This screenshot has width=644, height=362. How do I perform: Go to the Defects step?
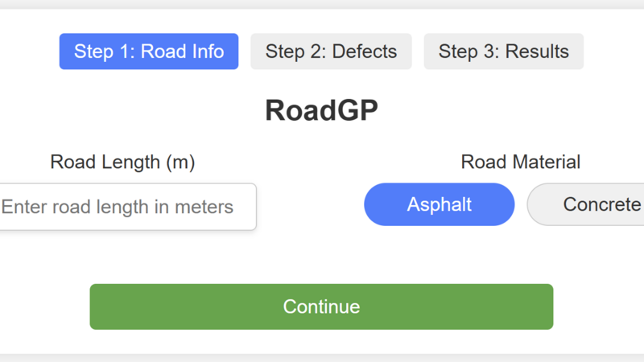(331, 51)
